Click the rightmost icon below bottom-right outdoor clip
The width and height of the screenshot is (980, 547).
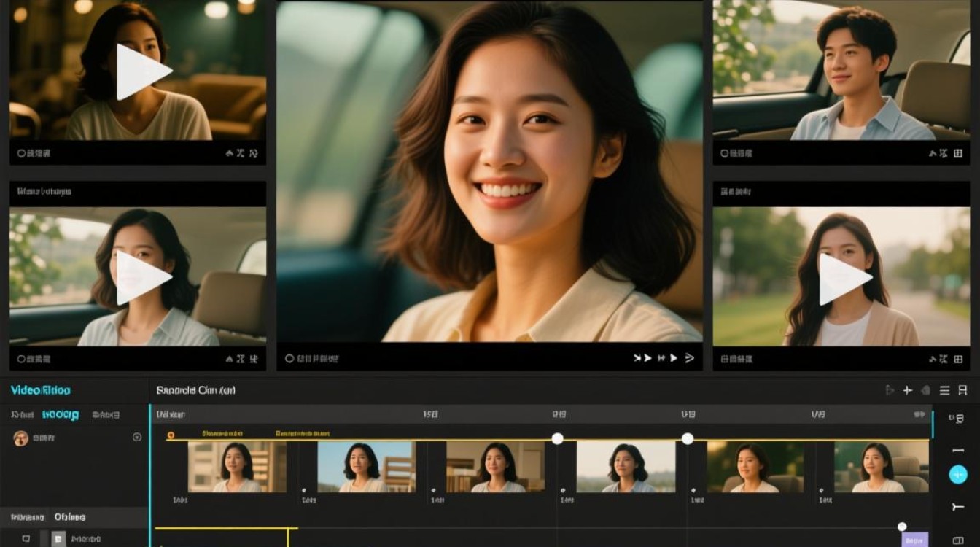957,359
